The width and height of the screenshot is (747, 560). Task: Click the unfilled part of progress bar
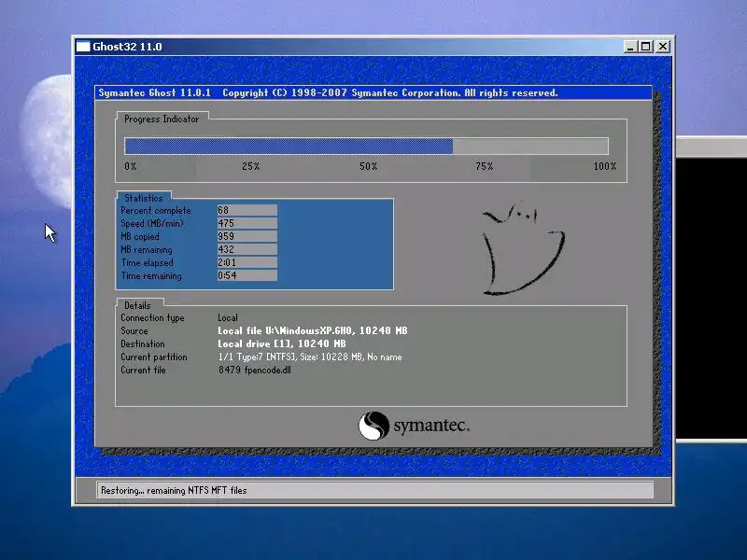pyautogui.click(x=530, y=146)
